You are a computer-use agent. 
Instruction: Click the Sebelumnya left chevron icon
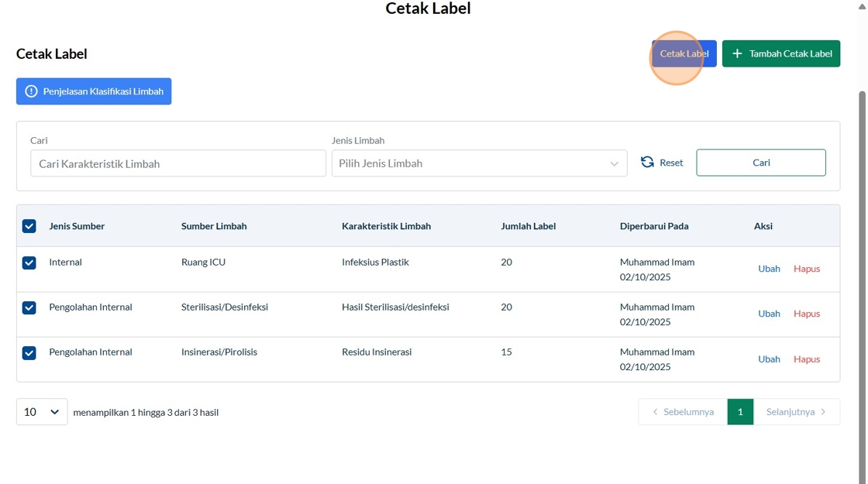[x=655, y=412]
